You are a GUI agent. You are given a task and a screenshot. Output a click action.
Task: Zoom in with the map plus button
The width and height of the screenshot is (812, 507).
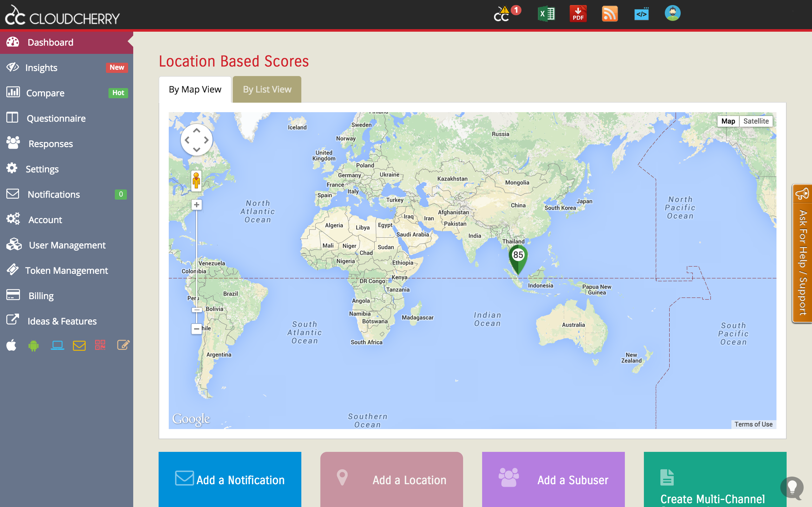tap(197, 205)
